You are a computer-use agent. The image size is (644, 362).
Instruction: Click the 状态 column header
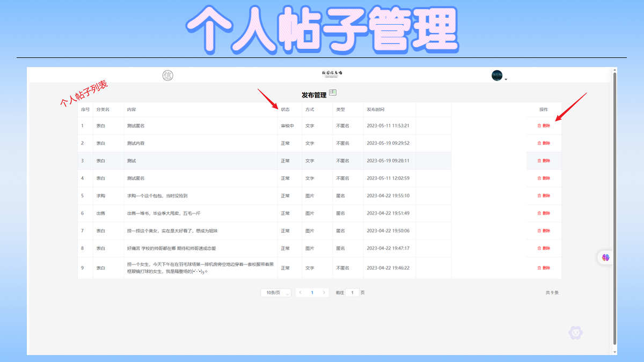[285, 109]
